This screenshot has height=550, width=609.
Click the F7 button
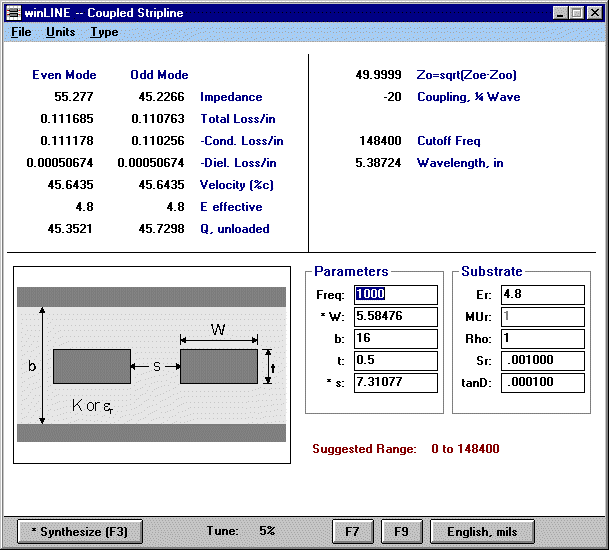pos(352,531)
